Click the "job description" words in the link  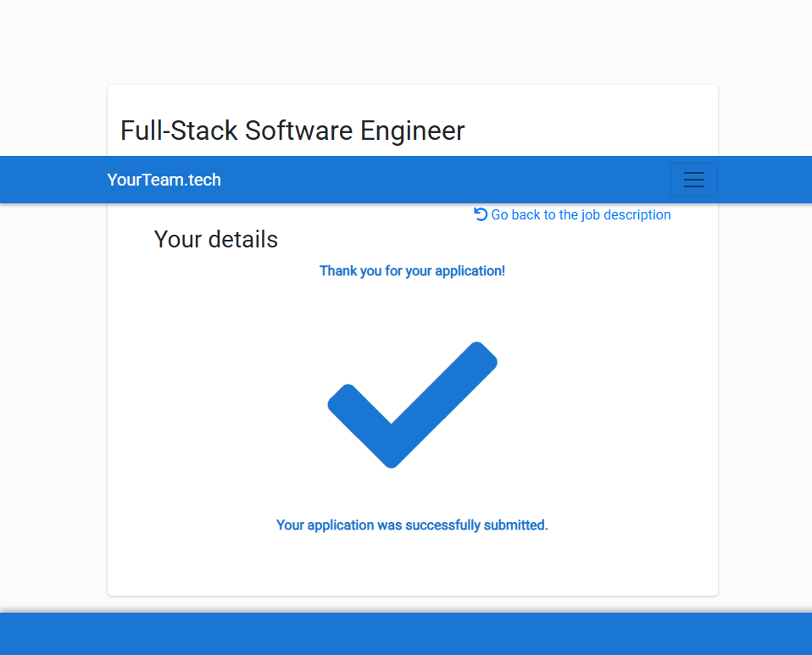(626, 215)
